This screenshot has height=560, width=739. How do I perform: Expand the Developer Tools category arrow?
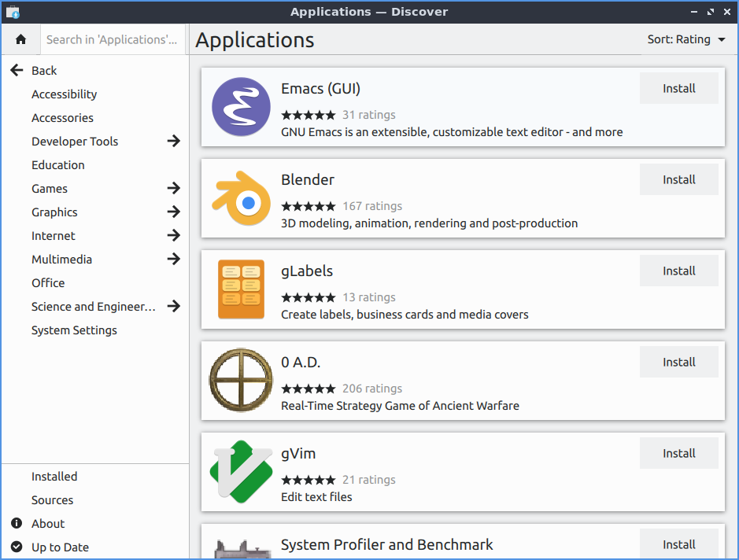point(174,142)
